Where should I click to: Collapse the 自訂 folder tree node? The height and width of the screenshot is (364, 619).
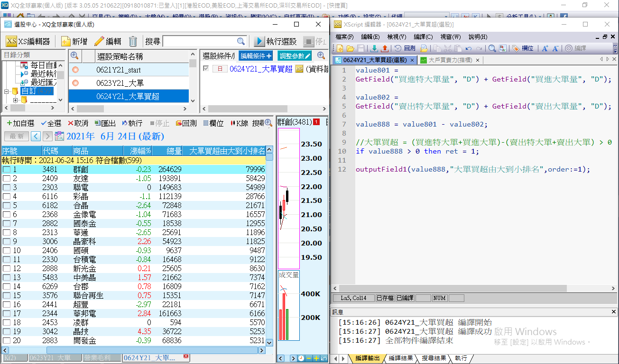point(7,91)
